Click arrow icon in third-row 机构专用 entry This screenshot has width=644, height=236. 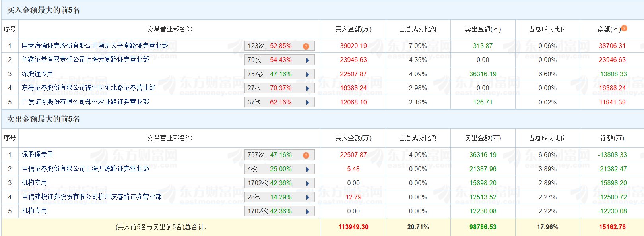click(308, 184)
